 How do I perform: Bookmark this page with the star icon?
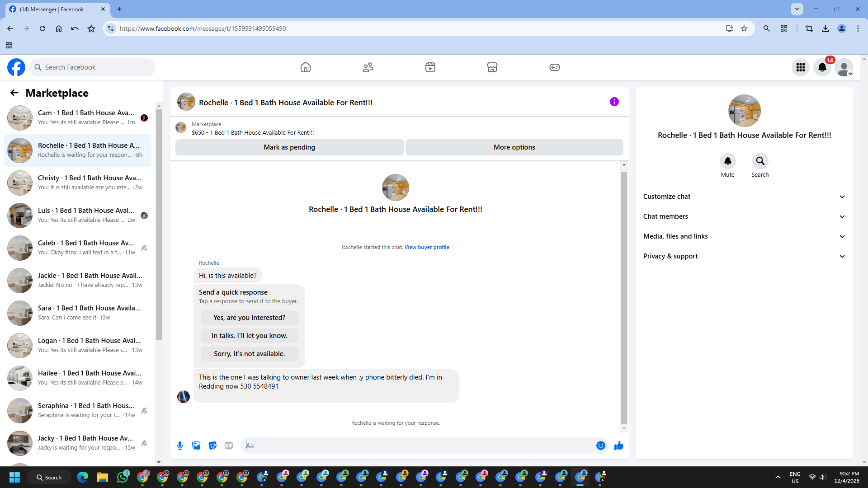coord(744,28)
